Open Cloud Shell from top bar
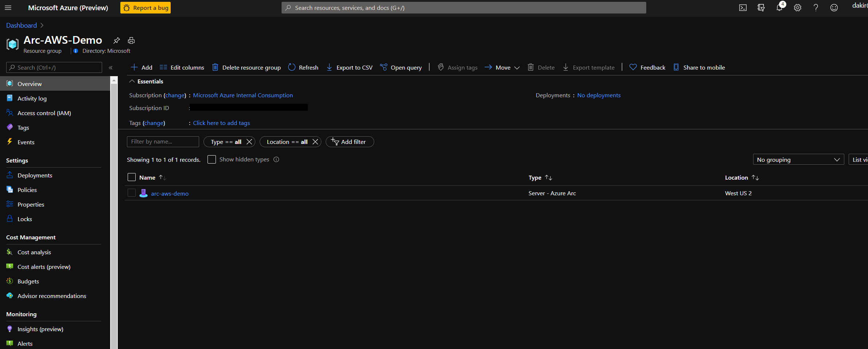Image resolution: width=868 pixels, height=349 pixels. (743, 8)
